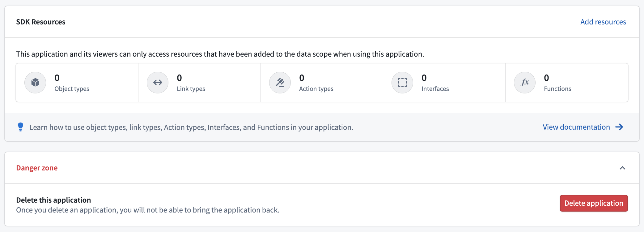Click the Delete this application heading
This screenshot has height=232, width=644.
[x=53, y=200]
